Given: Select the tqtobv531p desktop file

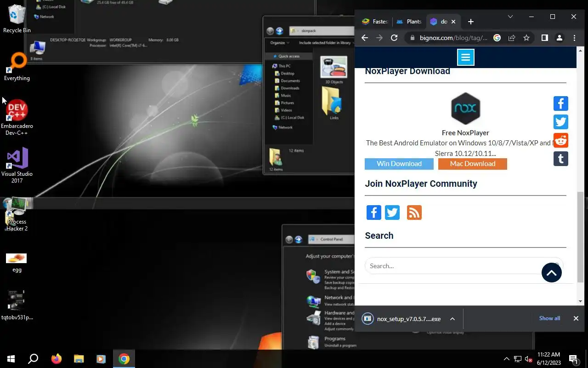Looking at the screenshot, I should tap(17, 305).
